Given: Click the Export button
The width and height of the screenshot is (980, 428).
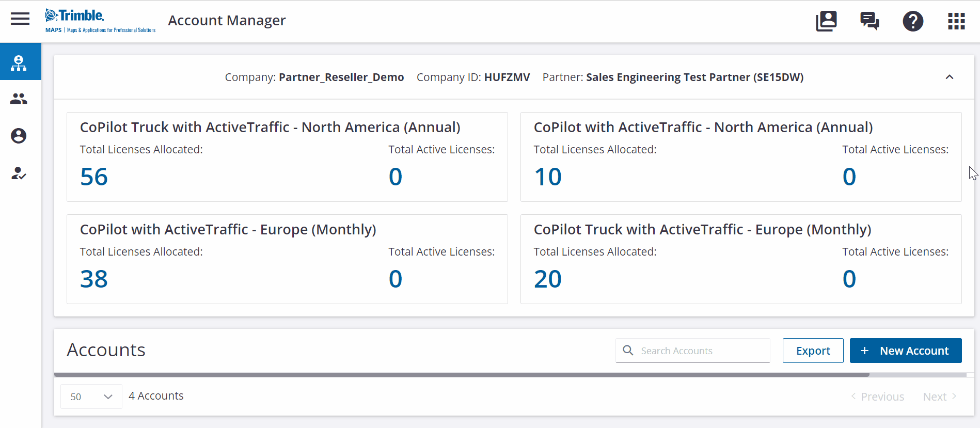Looking at the screenshot, I should click(x=813, y=351).
